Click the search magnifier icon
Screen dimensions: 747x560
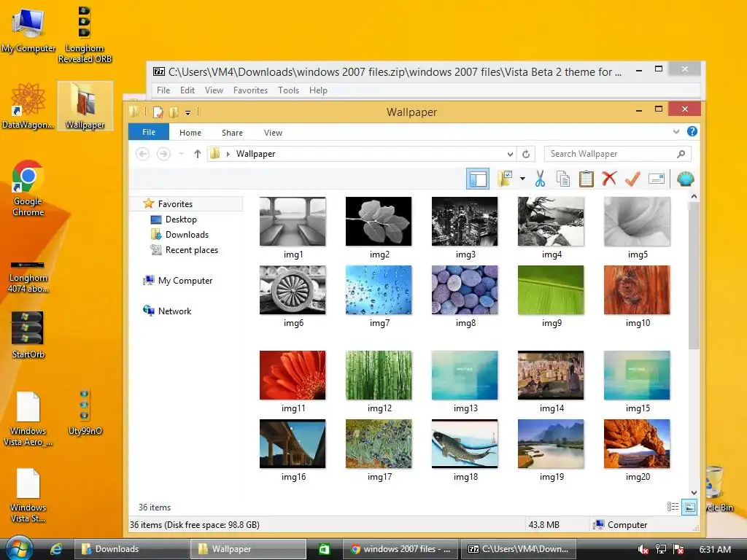tap(681, 154)
